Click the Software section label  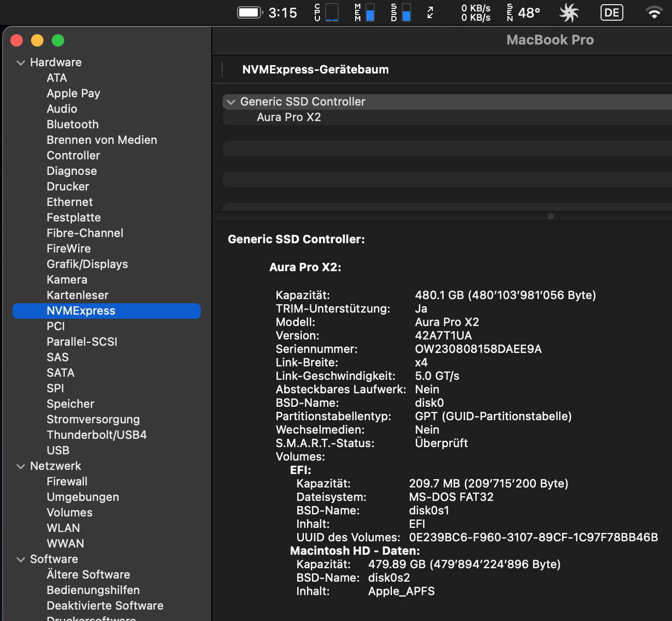[54, 559]
